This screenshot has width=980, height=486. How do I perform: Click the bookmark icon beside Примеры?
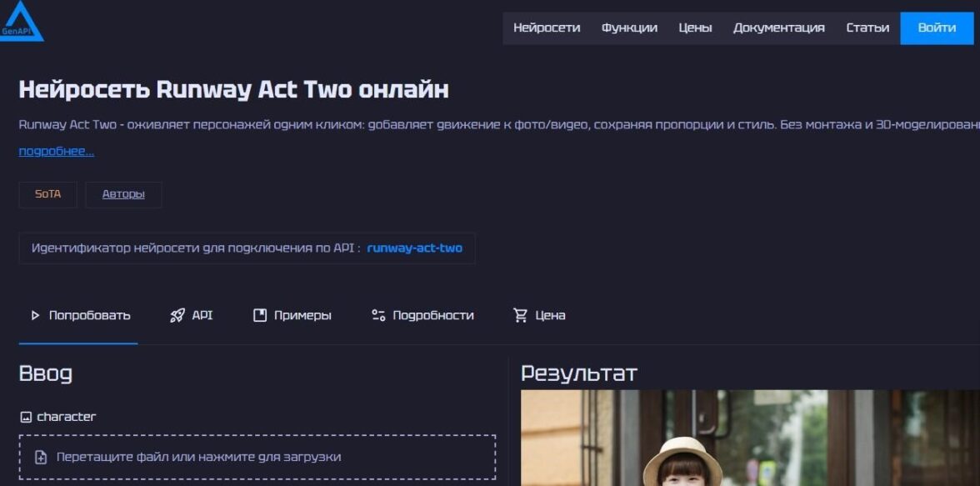tap(260, 315)
